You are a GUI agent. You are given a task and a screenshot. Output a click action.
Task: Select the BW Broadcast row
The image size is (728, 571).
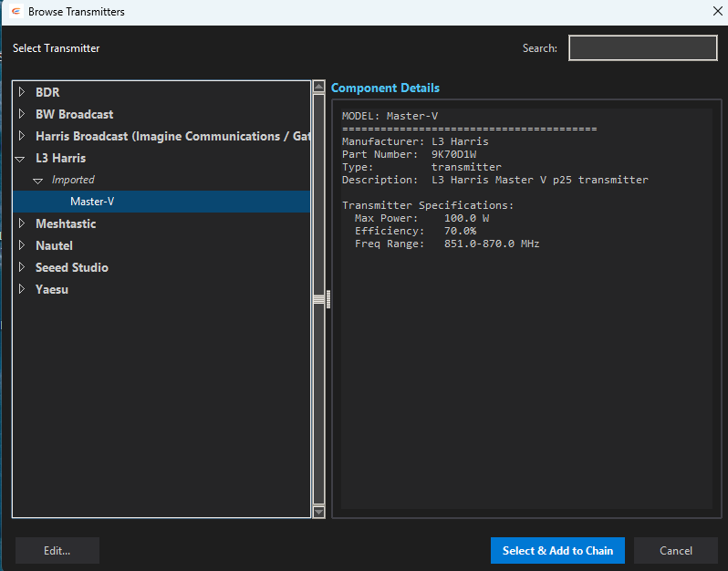[x=161, y=114]
